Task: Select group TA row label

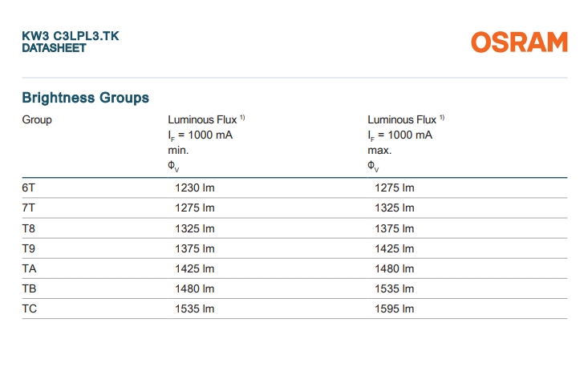Action: tap(29, 268)
